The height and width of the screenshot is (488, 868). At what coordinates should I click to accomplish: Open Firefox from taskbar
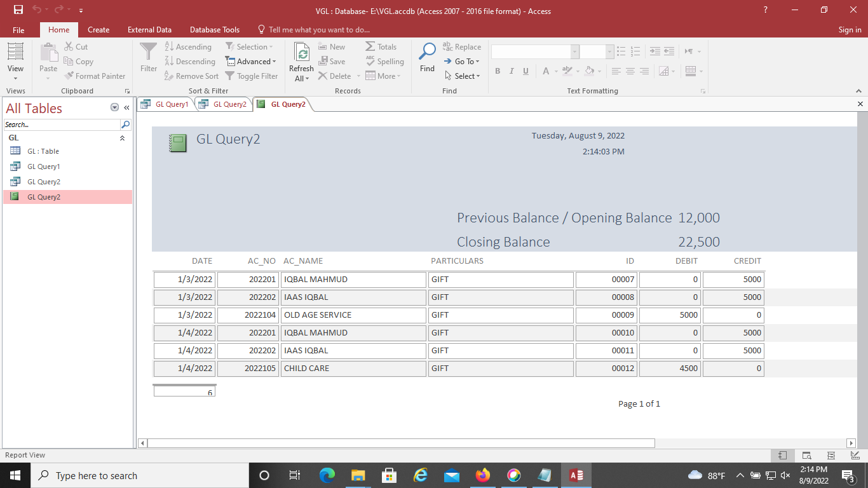(x=483, y=475)
